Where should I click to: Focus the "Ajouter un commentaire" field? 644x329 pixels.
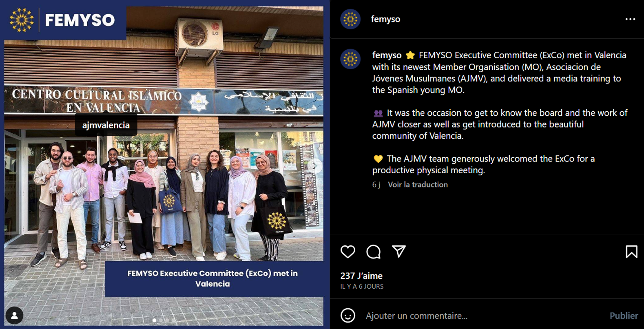[481, 316]
